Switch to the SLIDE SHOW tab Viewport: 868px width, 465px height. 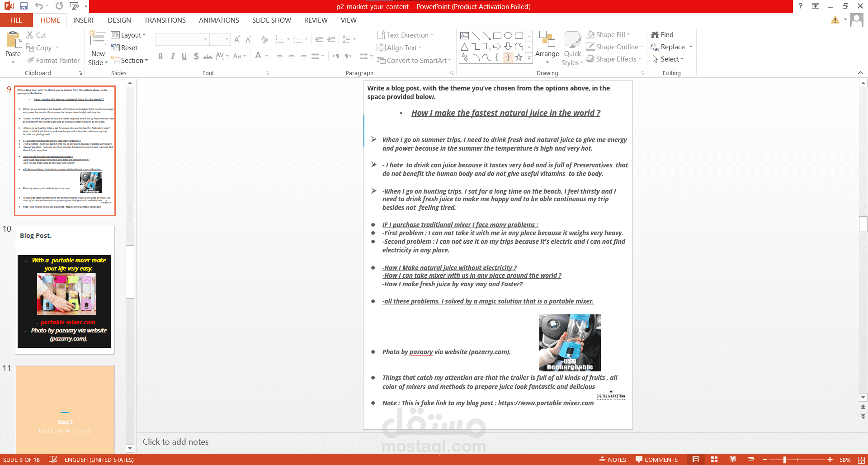coord(271,20)
